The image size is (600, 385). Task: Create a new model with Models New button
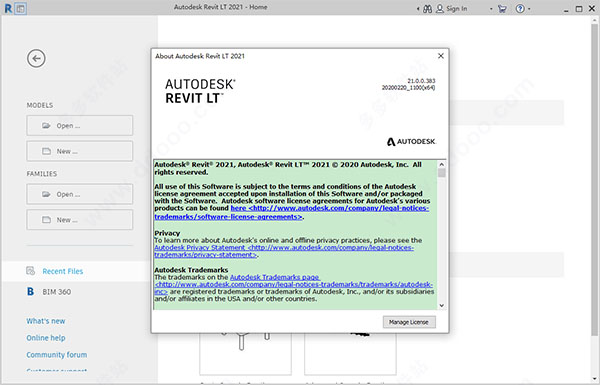point(80,151)
